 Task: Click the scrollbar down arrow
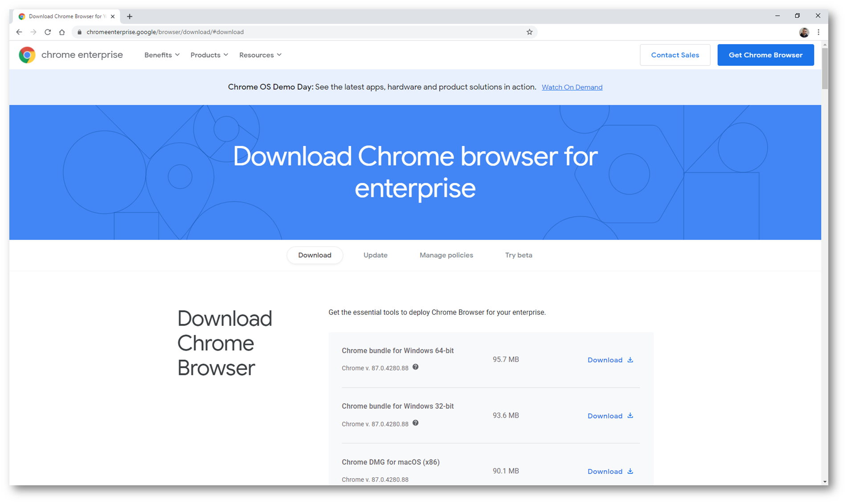(x=825, y=481)
